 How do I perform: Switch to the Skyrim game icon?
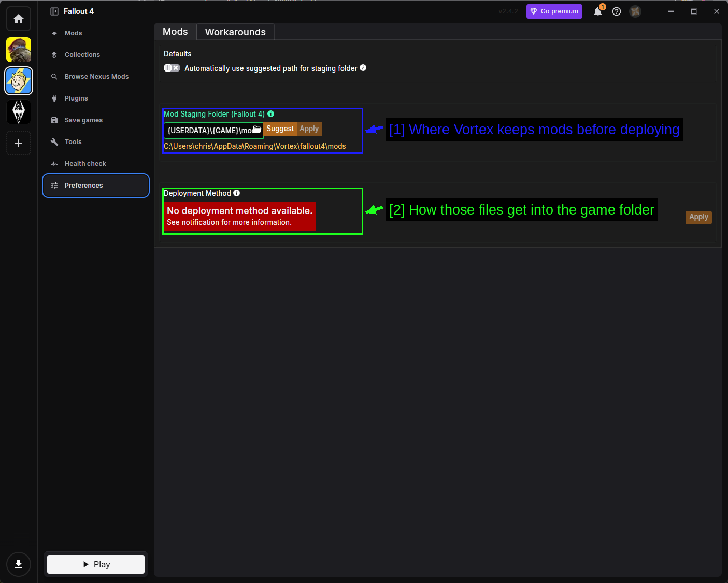click(19, 112)
